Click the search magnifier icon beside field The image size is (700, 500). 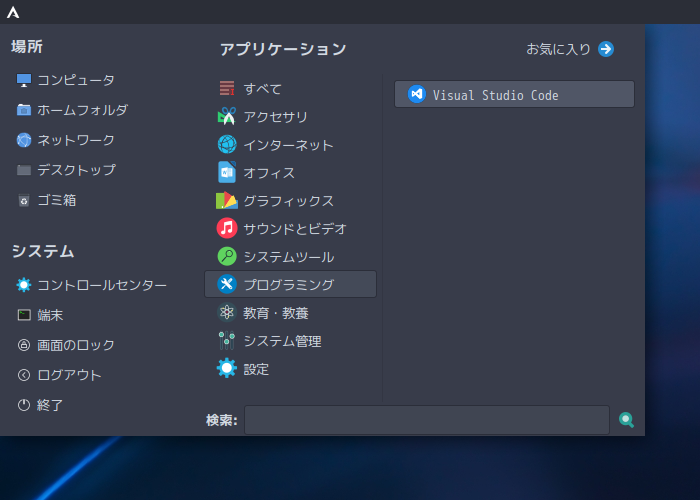626,420
